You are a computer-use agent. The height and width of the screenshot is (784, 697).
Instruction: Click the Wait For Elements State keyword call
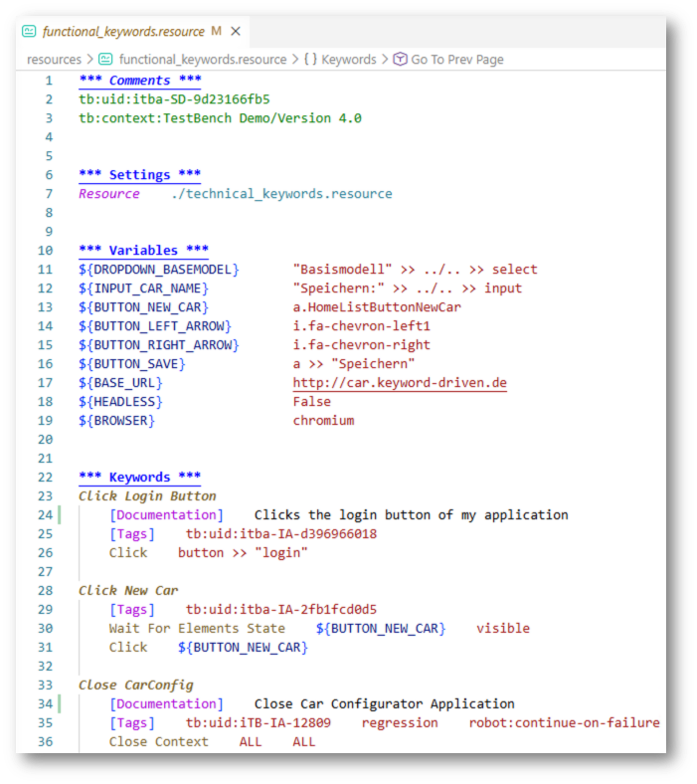pos(197,629)
